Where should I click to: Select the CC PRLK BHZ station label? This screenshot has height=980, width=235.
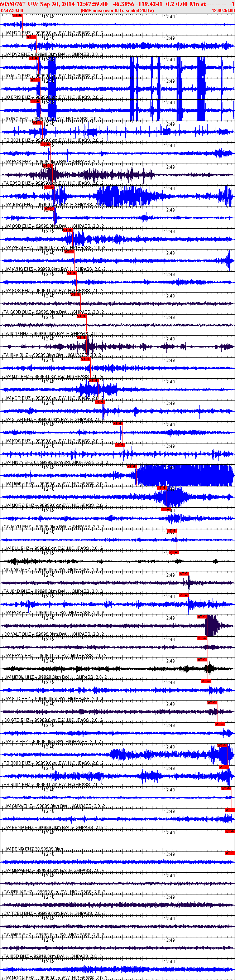pos(18,891)
